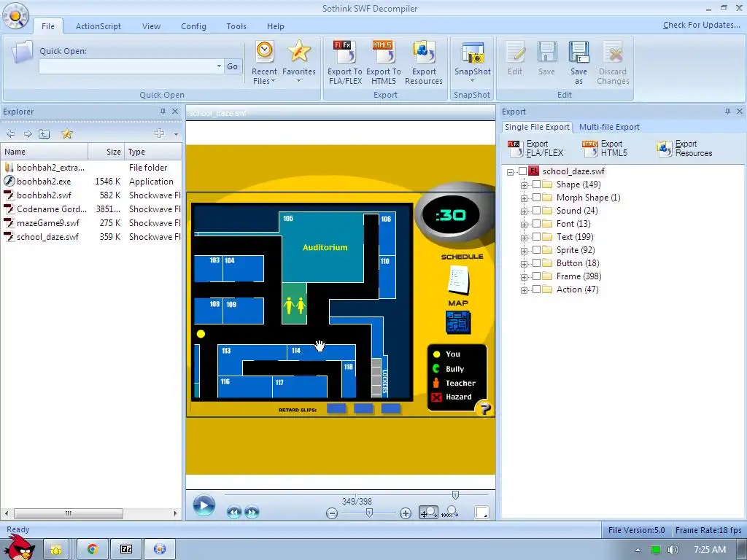Open the Tools ribbon tab
Viewport: 747px width, 560px height.
pyautogui.click(x=236, y=26)
